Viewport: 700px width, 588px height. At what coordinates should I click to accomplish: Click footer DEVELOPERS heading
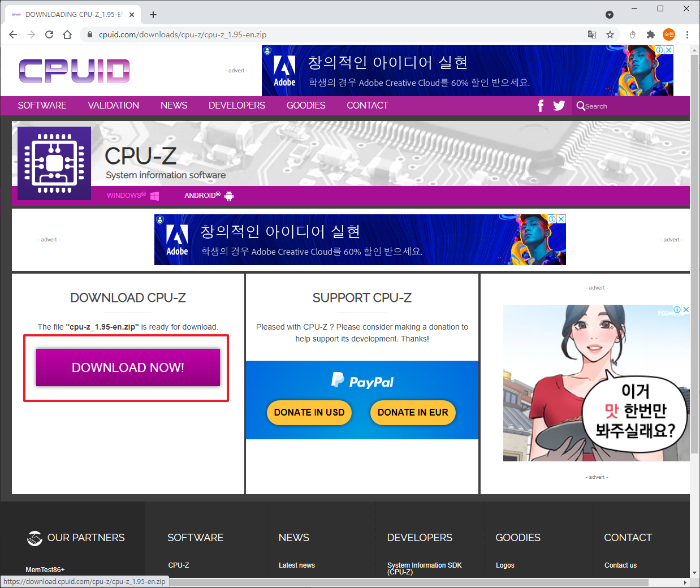pyautogui.click(x=420, y=538)
